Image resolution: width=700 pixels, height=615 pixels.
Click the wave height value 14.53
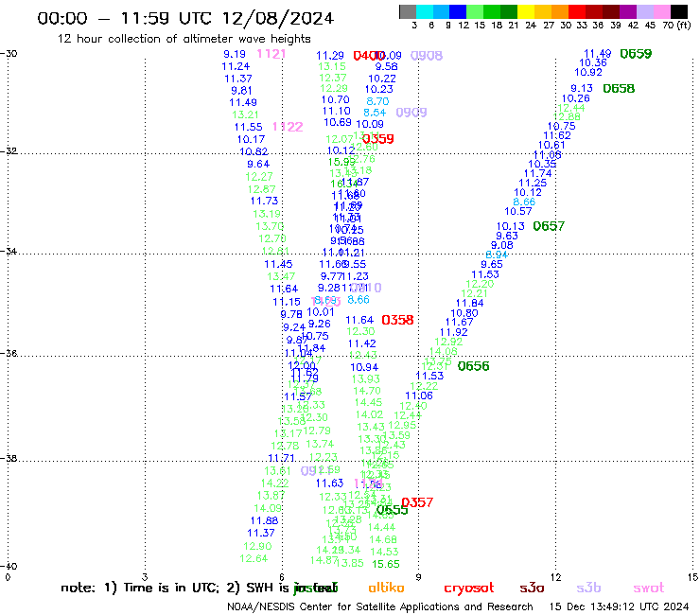pos(384,552)
